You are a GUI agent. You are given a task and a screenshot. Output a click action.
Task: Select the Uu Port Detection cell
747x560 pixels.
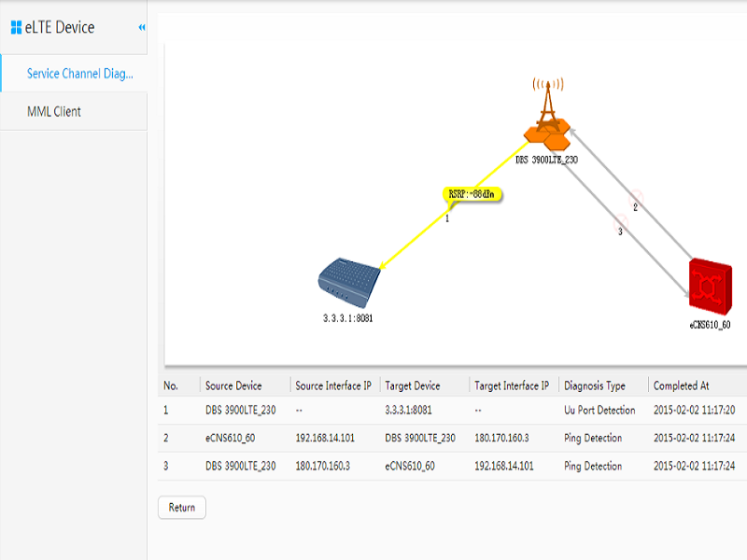click(x=599, y=410)
